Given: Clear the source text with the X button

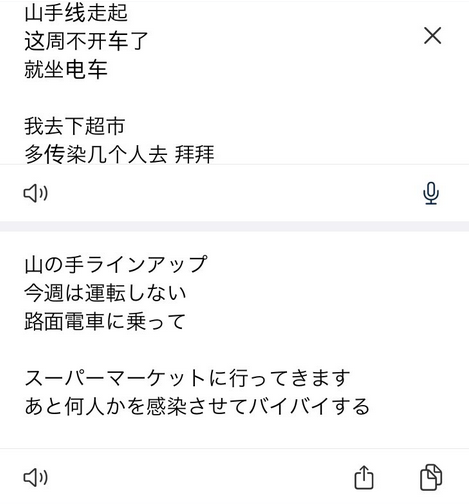Looking at the screenshot, I should tap(432, 36).
